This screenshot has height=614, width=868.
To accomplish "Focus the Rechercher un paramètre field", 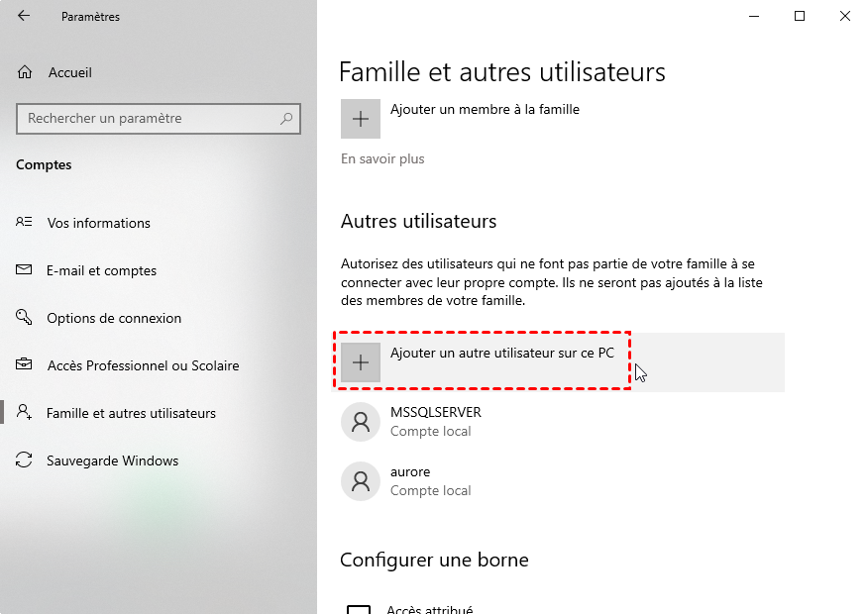I will 159,119.
